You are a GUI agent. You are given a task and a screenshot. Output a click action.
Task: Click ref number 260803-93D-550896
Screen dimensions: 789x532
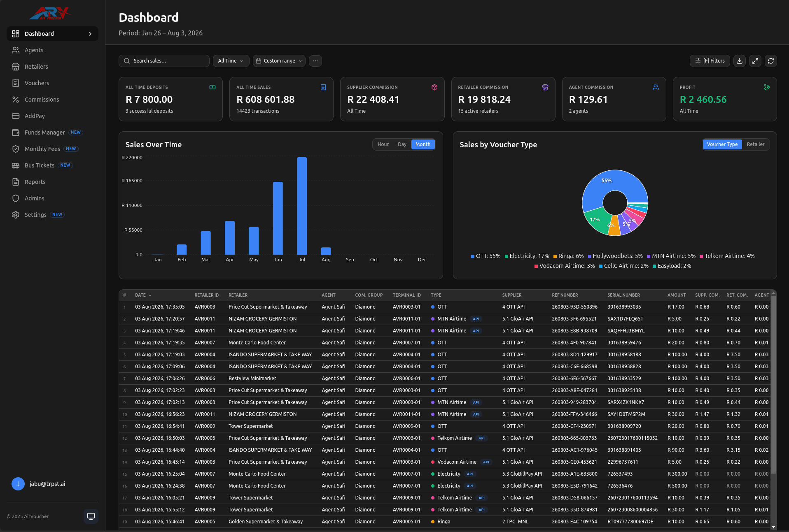[x=574, y=307]
